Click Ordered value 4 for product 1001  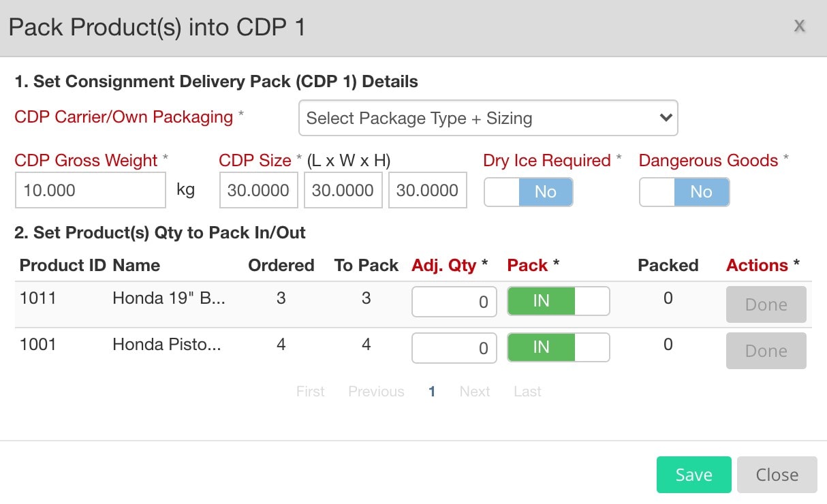tap(281, 344)
